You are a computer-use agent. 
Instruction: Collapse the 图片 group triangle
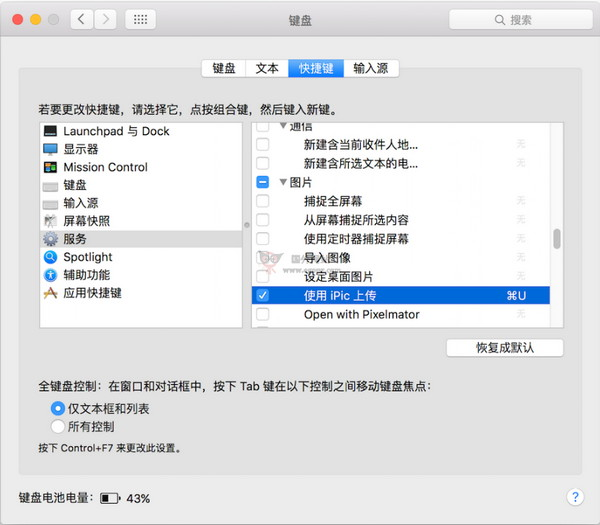click(283, 183)
